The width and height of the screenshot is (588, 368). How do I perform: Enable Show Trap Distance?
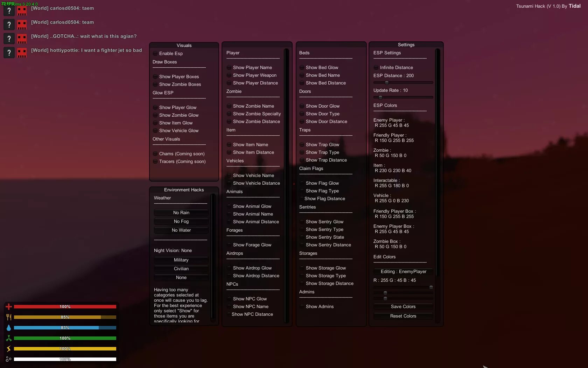tap(302, 160)
